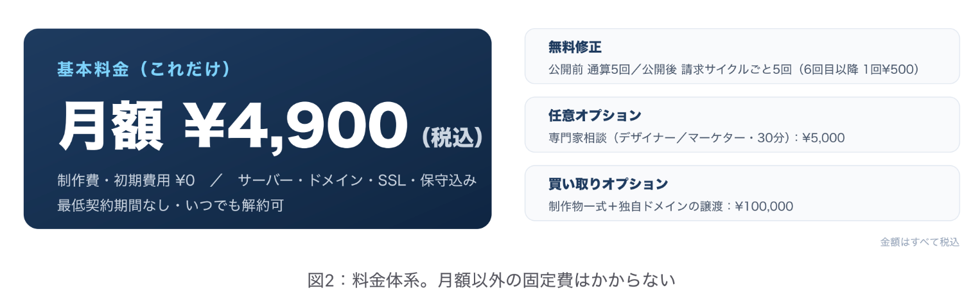Click the 基本料金（これだけ）heading
The image size is (980, 308).
pyautogui.click(x=144, y=69)
